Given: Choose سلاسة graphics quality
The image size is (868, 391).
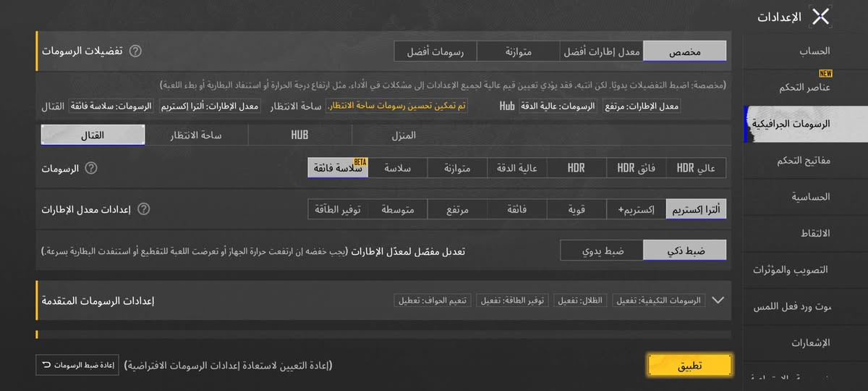Looking at the screenshot, I should [397, 168].
